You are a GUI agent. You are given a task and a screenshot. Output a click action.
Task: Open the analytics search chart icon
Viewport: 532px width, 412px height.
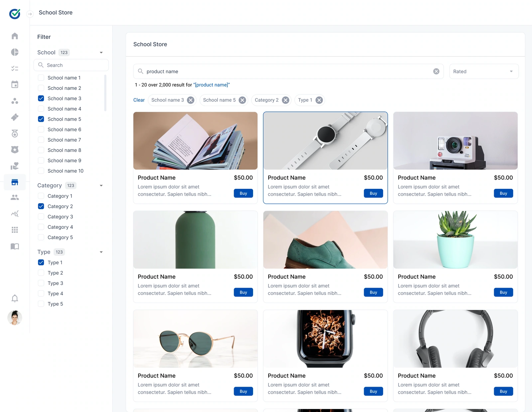[15, 213]
